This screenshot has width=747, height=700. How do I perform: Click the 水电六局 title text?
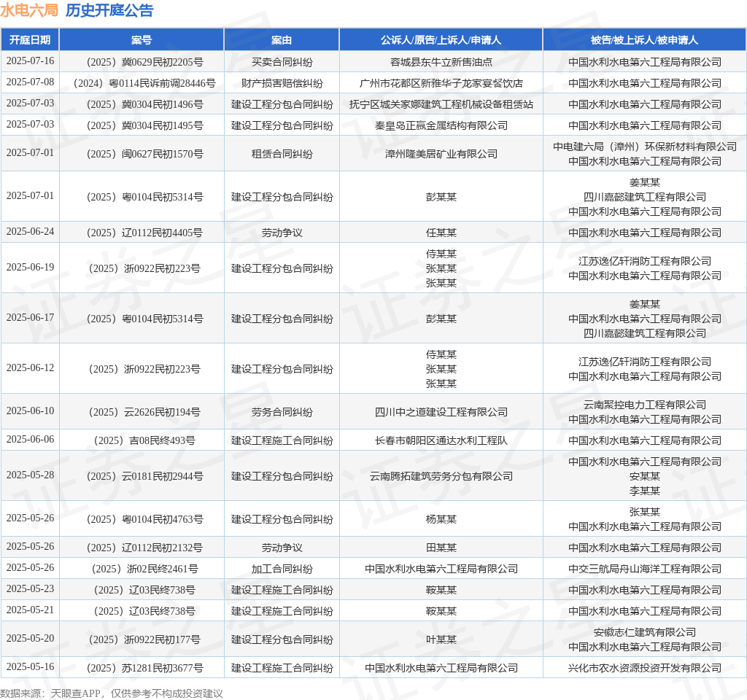coord(29,10)
